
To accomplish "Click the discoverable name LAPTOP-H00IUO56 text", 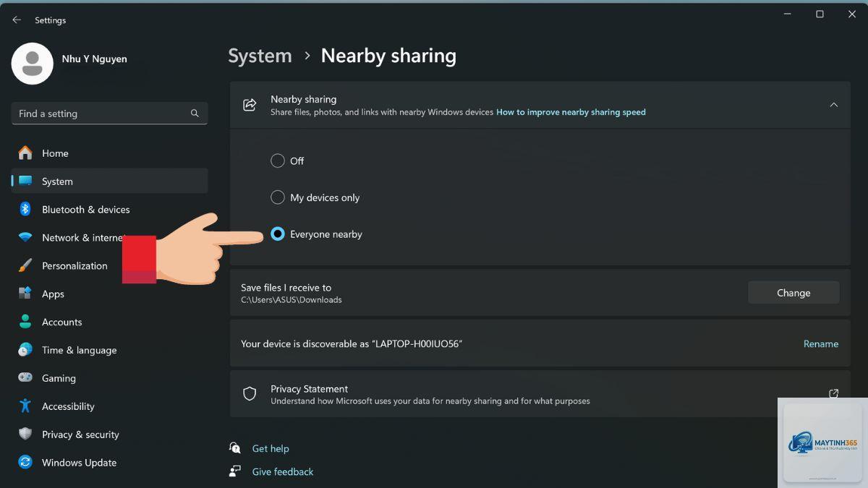I will (417, 344).
